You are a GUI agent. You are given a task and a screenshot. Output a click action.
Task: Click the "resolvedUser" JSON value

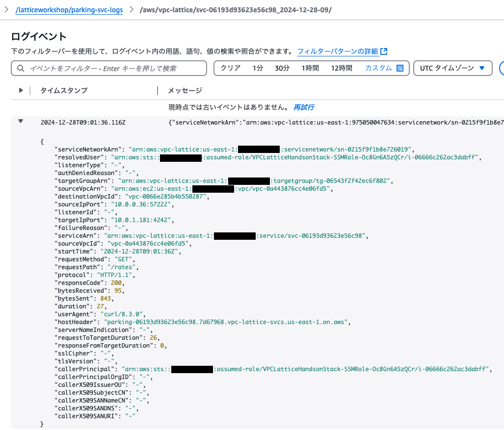[x=295, y=157]
